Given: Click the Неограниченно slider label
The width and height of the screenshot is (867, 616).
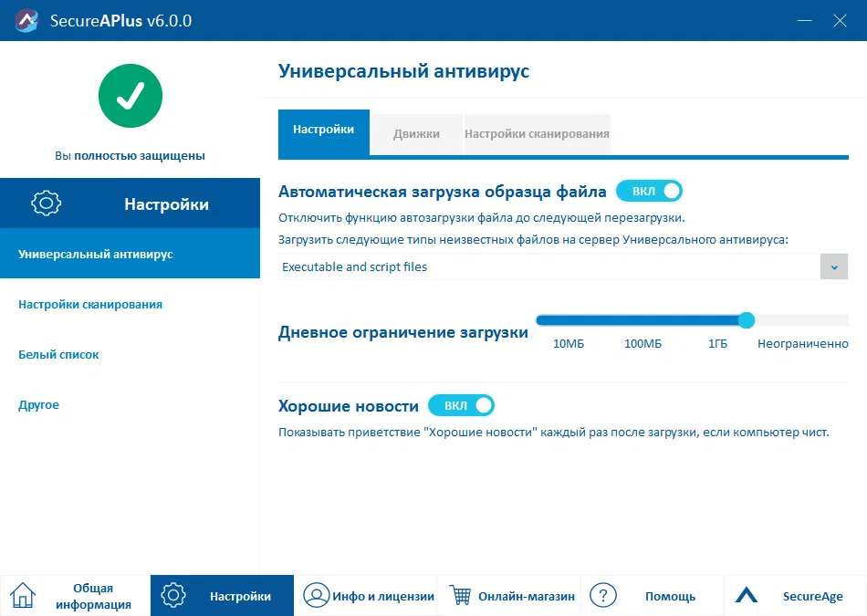Looking at the screenshot, I should point(803,343).
